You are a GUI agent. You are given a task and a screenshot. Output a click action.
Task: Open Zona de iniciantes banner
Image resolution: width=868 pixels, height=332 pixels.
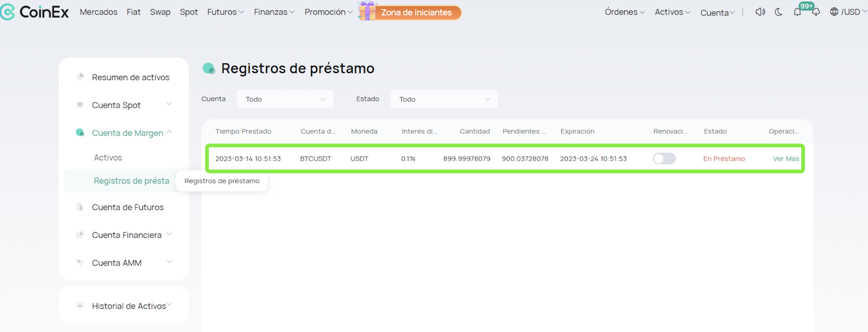417,12
